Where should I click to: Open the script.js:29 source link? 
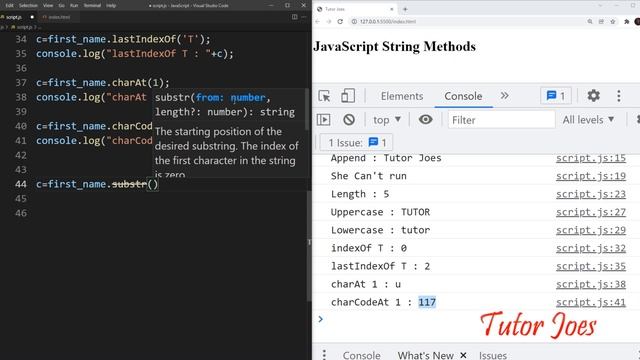[x=591, y=230]
